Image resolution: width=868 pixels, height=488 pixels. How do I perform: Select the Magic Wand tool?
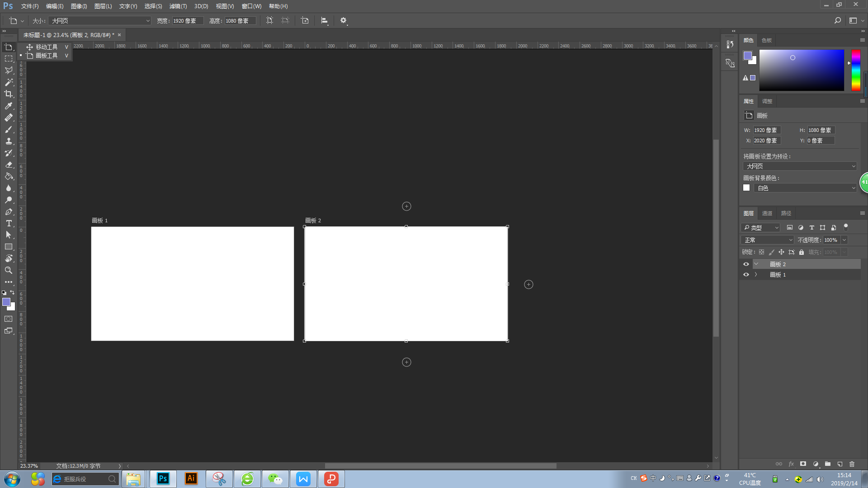[9, 82]
